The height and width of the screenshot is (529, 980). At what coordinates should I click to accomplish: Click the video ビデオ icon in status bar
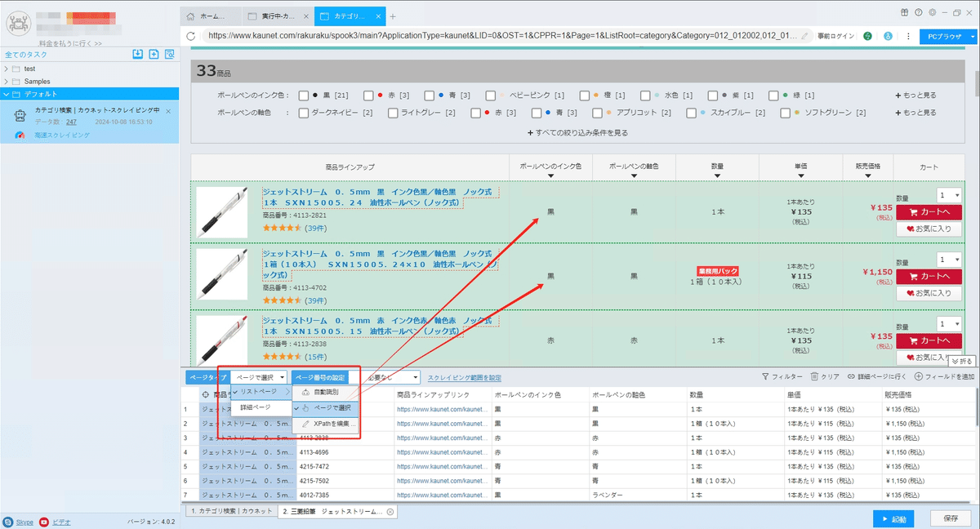pos(44,521)
